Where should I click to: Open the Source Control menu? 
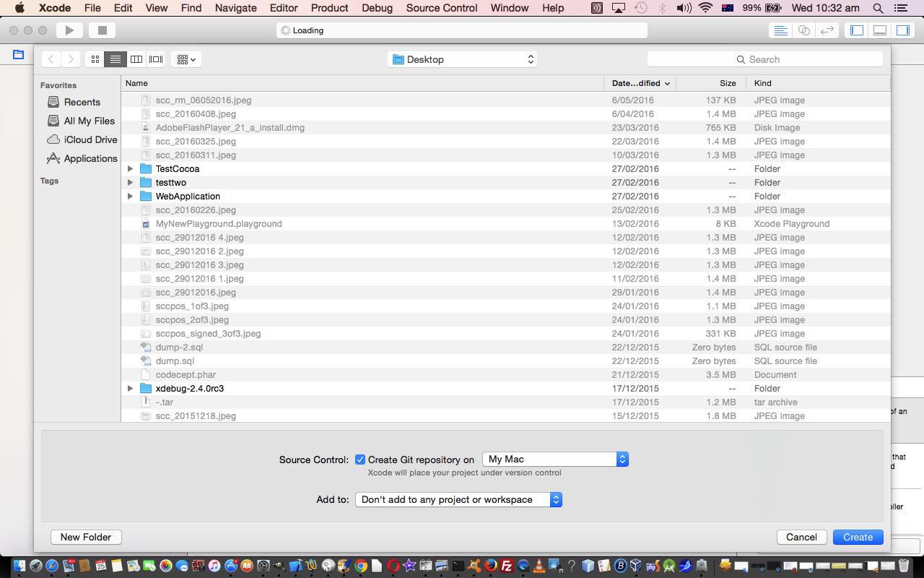[442, 8]
